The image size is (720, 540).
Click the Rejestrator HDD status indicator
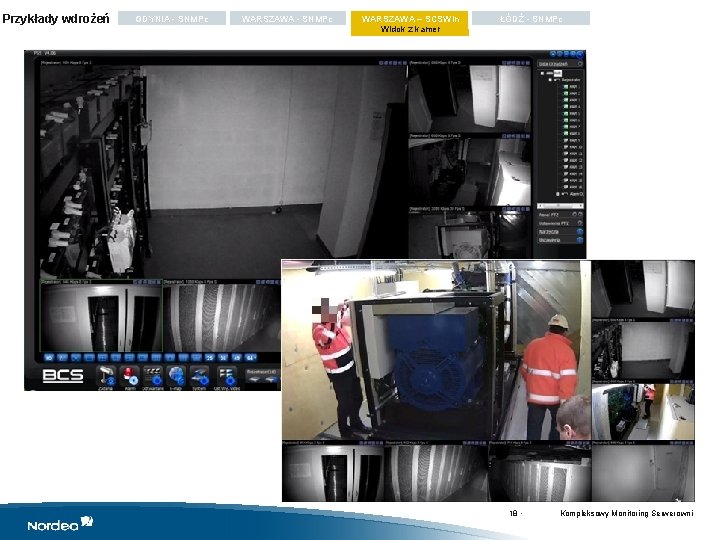coord(262,376)
